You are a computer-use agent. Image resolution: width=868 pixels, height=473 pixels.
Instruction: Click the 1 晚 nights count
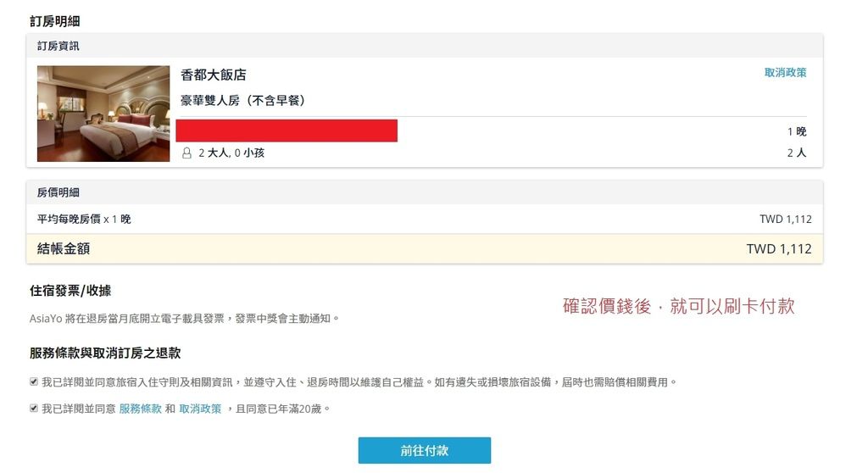[x=797, y=131]
